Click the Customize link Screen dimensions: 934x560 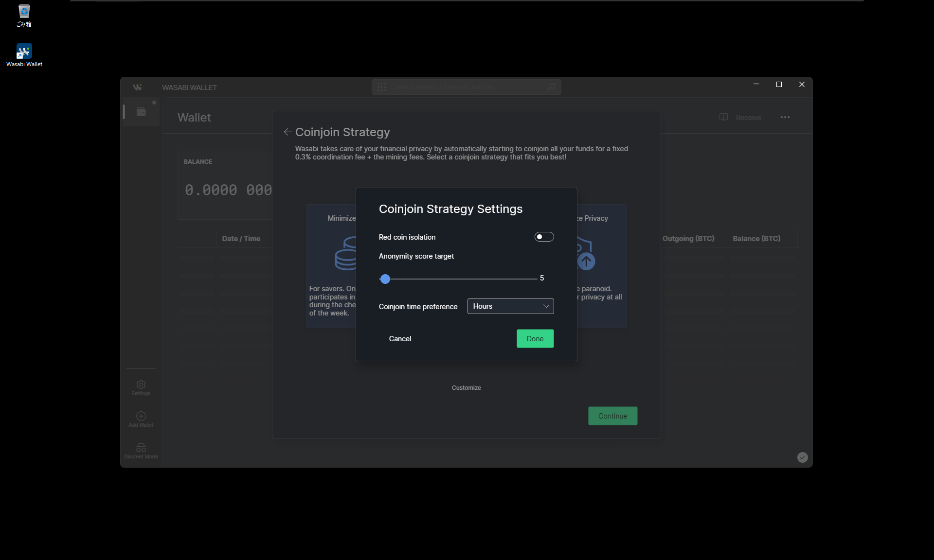(466, 388)
